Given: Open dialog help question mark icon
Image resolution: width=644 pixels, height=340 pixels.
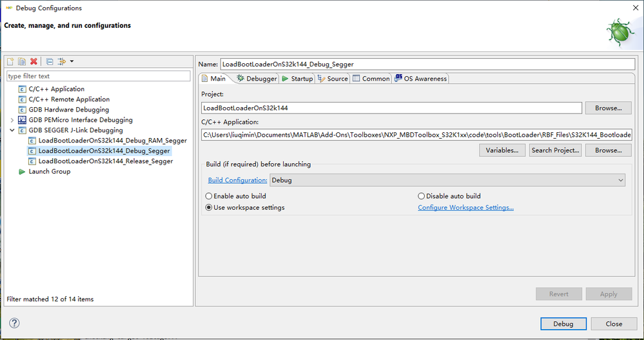Looking at the screenshot, I should [x=14, y=323].
